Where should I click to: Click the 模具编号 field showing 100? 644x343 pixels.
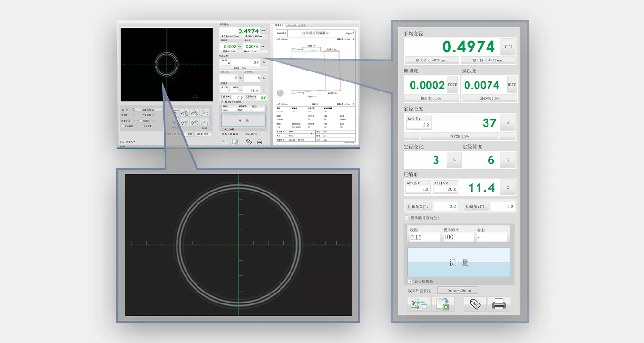(x=458, y=237)
